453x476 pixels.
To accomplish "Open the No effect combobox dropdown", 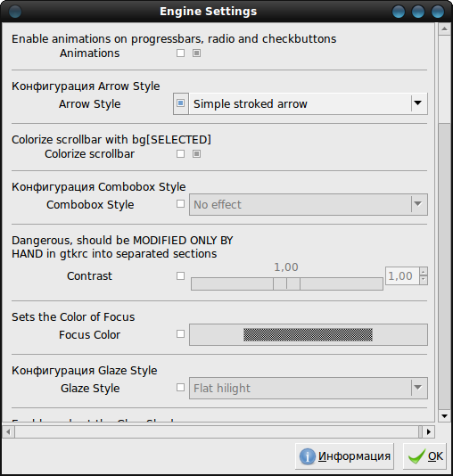I will point(309,205).
